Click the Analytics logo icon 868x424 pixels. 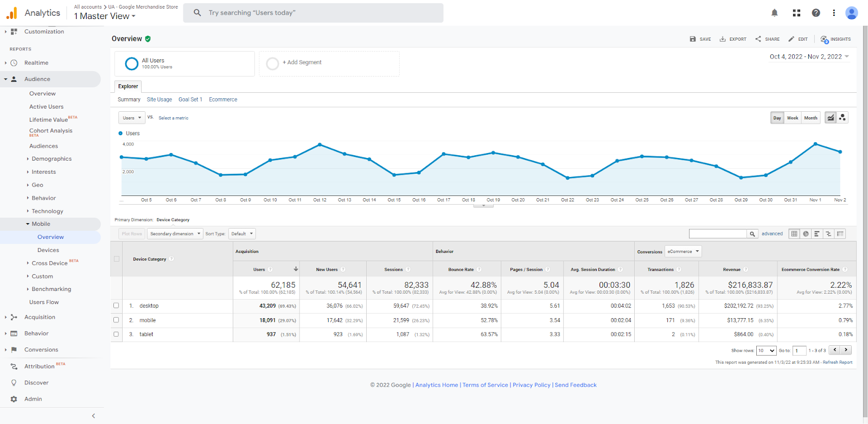click(12, 13)
